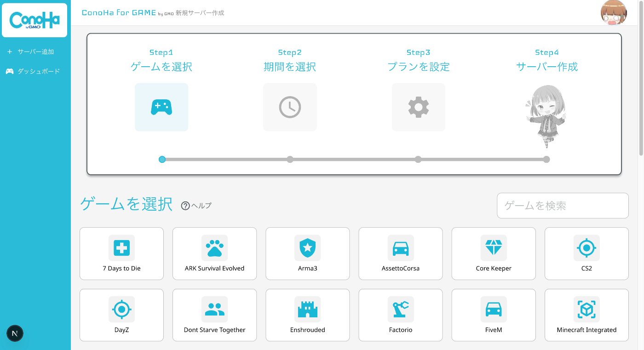Choose the Arma3 game label
644x350 pixels.
pos(308,269)
